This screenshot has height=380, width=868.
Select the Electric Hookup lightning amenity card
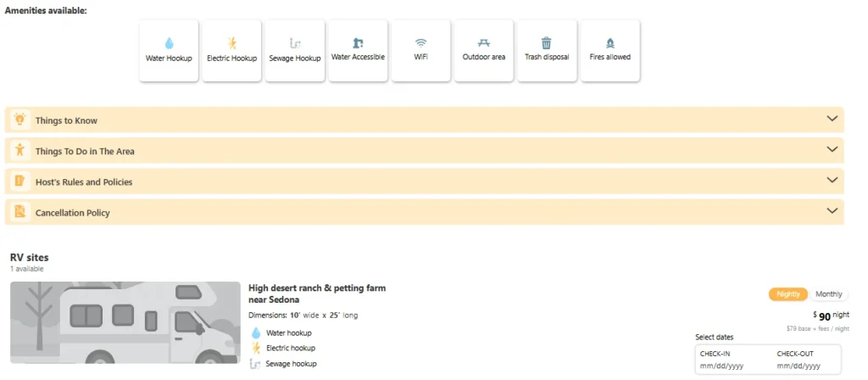232,51
